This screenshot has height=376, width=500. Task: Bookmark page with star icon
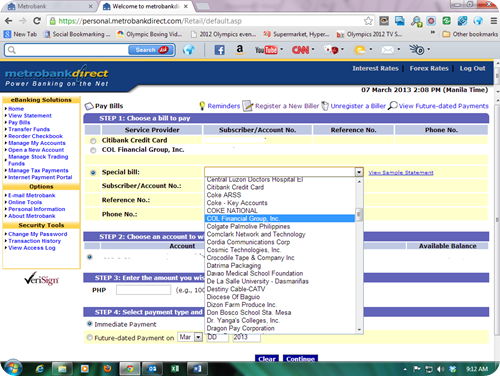pyautogui.click(x=368, y=21)
